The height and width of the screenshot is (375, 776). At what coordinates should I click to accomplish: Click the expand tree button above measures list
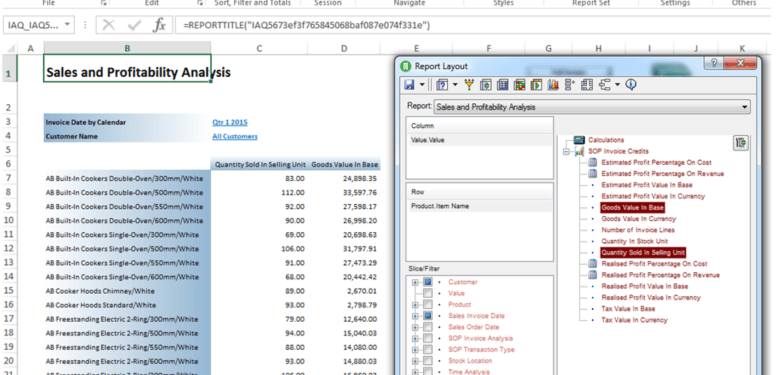(740, 143)
